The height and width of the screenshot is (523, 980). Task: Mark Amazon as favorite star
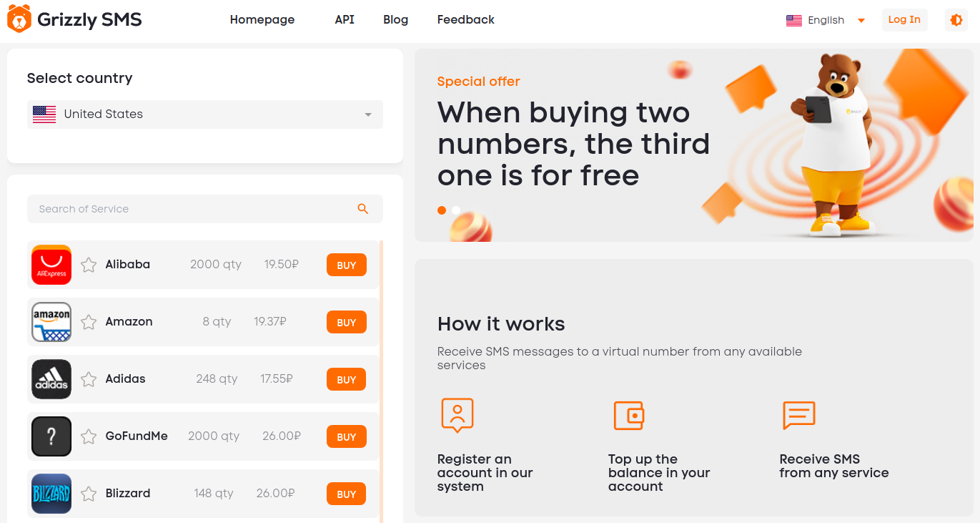pyautogui.click(x=89, y=322)
